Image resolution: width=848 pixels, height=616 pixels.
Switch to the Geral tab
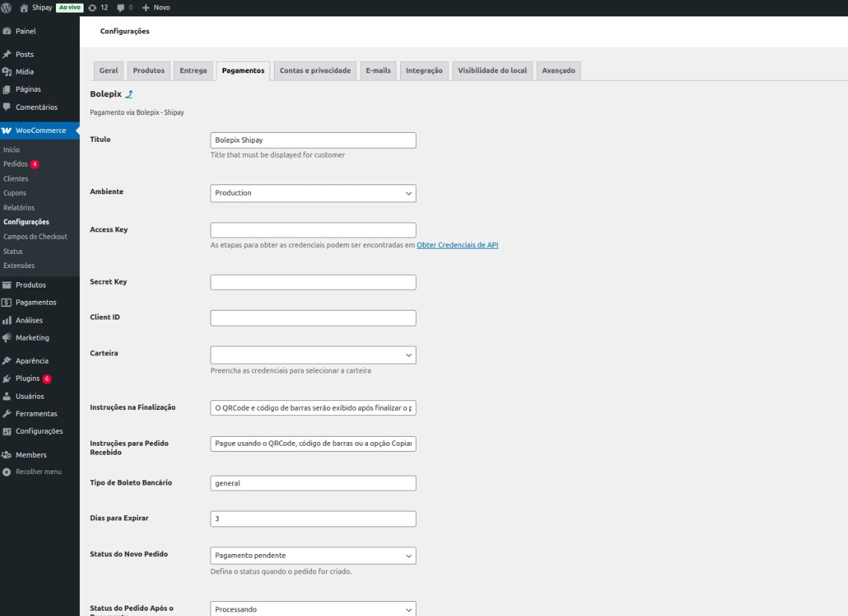(109, 71)
